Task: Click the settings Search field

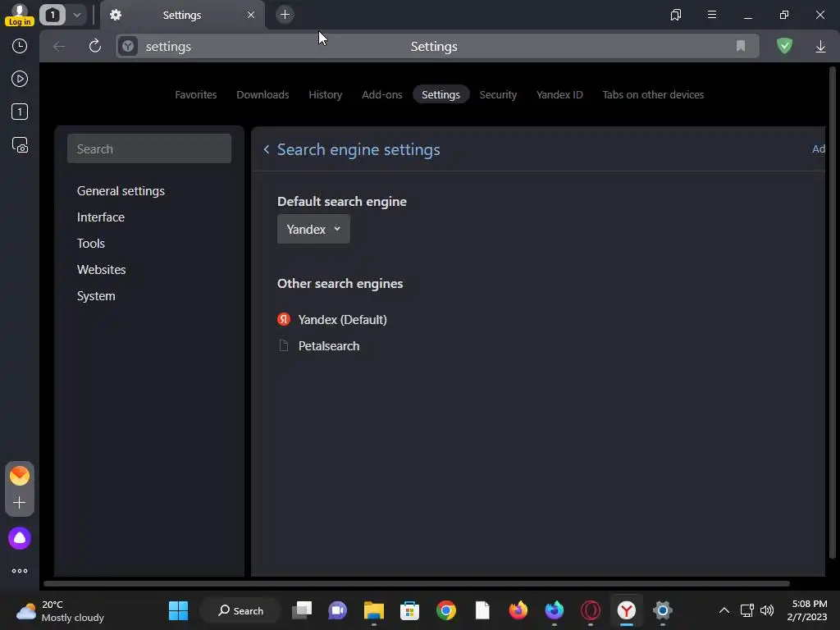Action: pyautogui.click(x=149, y=149)
